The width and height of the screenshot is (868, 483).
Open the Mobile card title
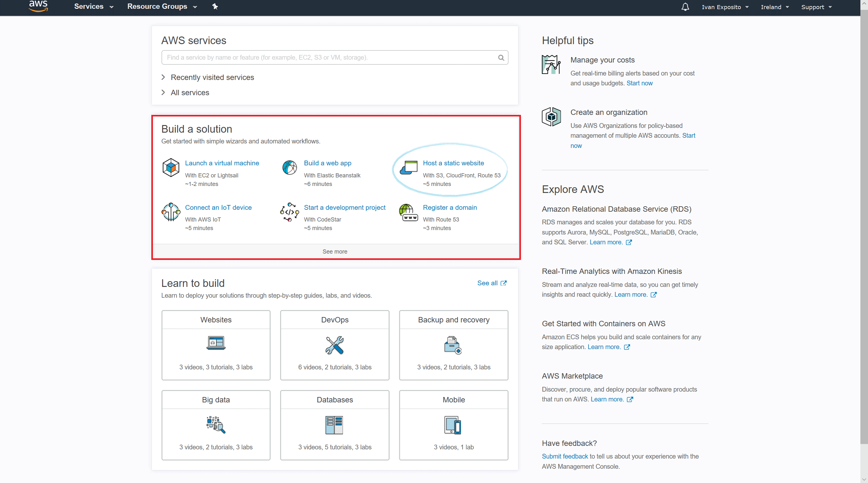coord(454,400)
